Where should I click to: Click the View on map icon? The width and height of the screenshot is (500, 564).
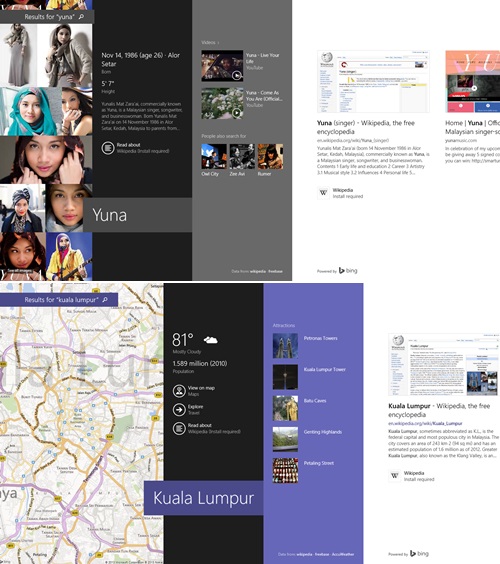(179, 391)
